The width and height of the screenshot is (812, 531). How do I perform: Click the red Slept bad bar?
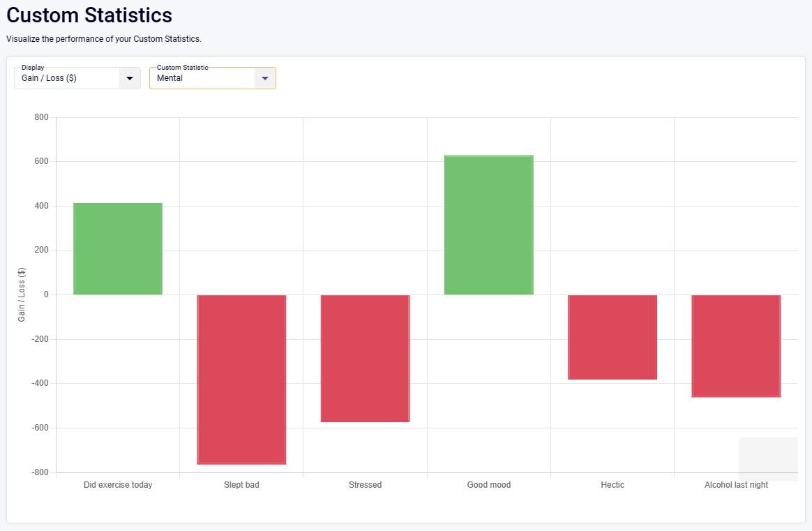click(241, 379)
